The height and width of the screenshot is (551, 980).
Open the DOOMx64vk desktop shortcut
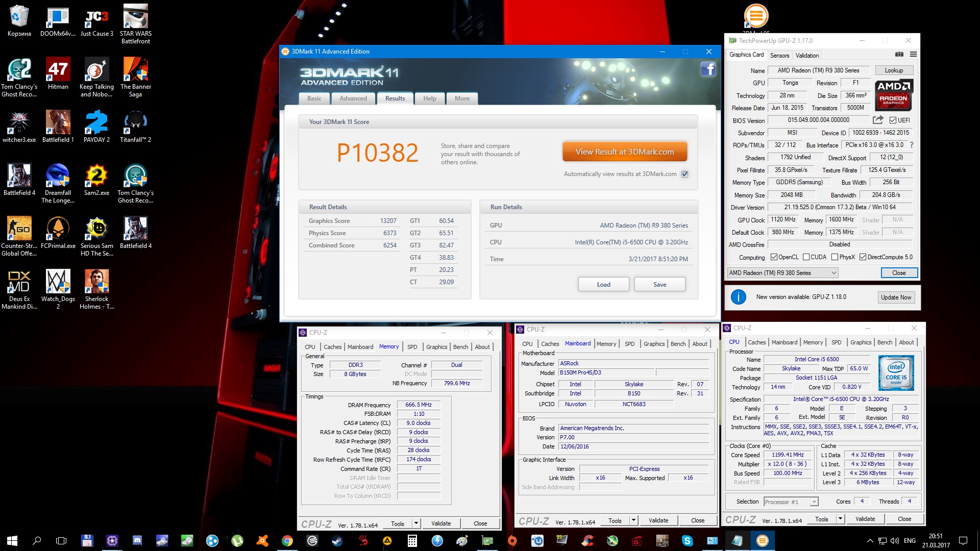pos(58,21)
